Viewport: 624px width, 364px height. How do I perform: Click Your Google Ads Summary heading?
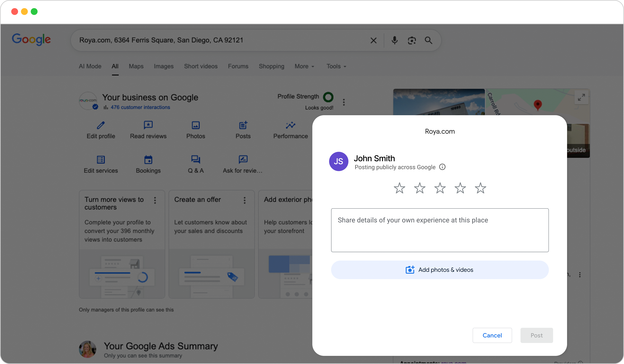coord(161,346)
